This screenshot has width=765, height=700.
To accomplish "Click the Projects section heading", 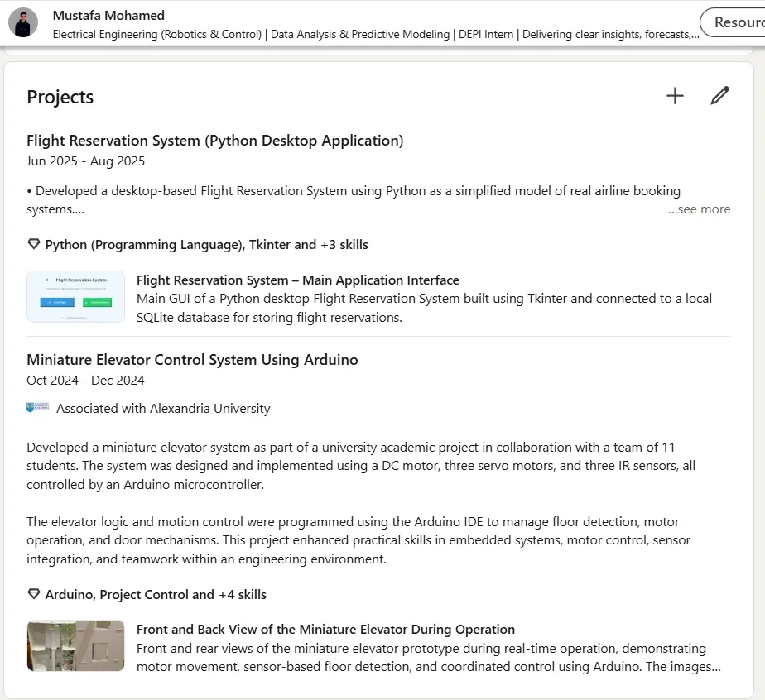I will (59, 97).
